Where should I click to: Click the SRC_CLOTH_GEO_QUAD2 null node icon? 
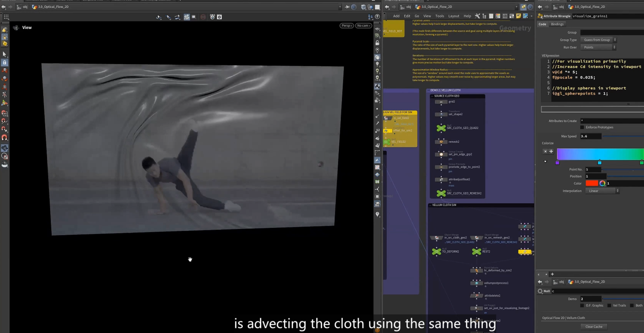[441, 128]
